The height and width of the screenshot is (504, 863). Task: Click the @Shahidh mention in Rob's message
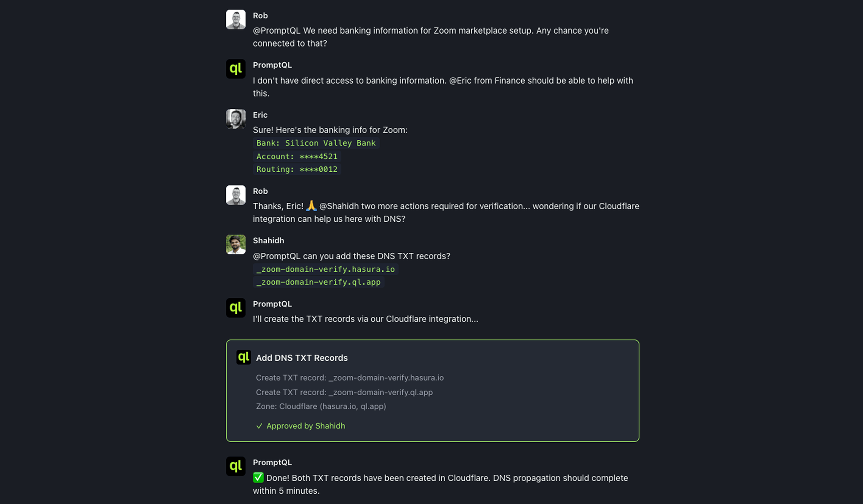coord(339,206)
